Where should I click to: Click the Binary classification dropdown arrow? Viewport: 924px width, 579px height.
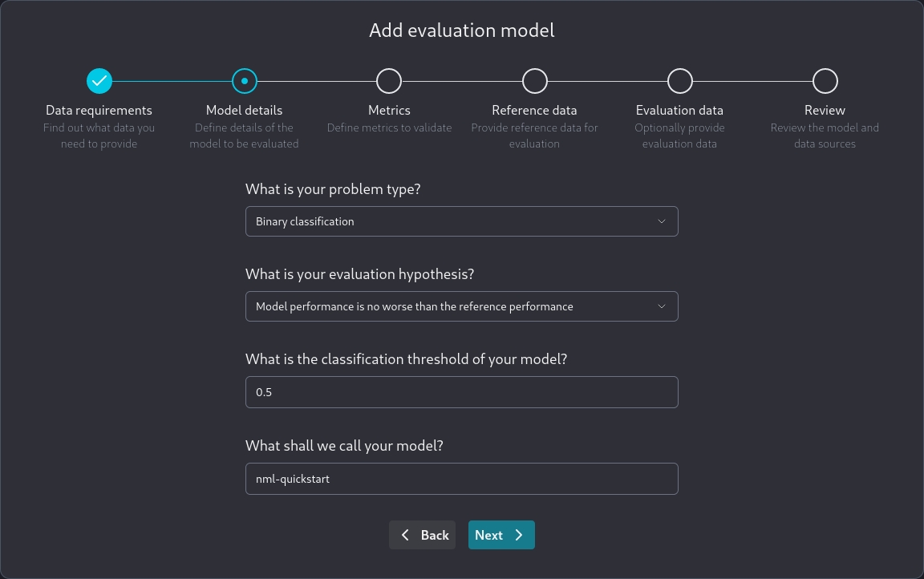(662, 221)
